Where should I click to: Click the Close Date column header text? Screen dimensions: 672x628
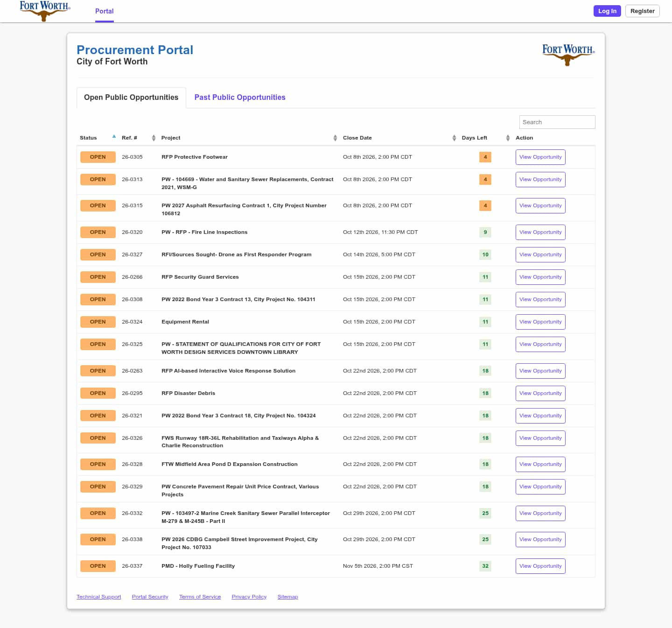357,138
